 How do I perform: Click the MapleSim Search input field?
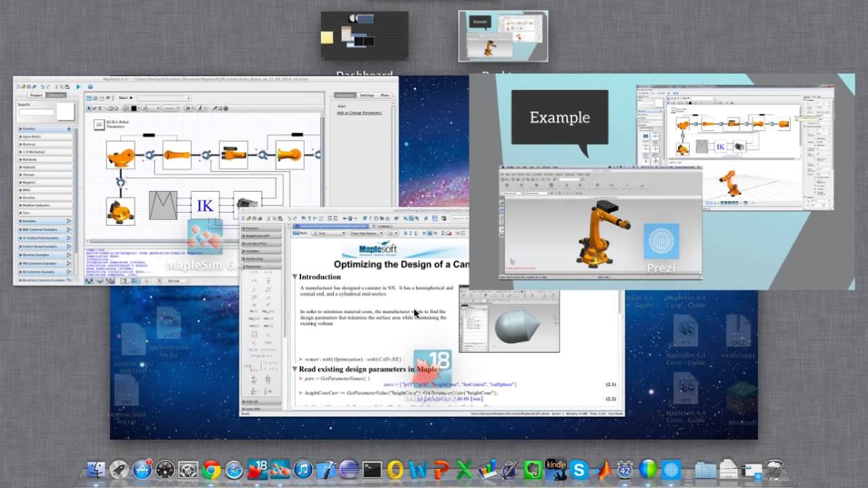[x=36, y=112]
